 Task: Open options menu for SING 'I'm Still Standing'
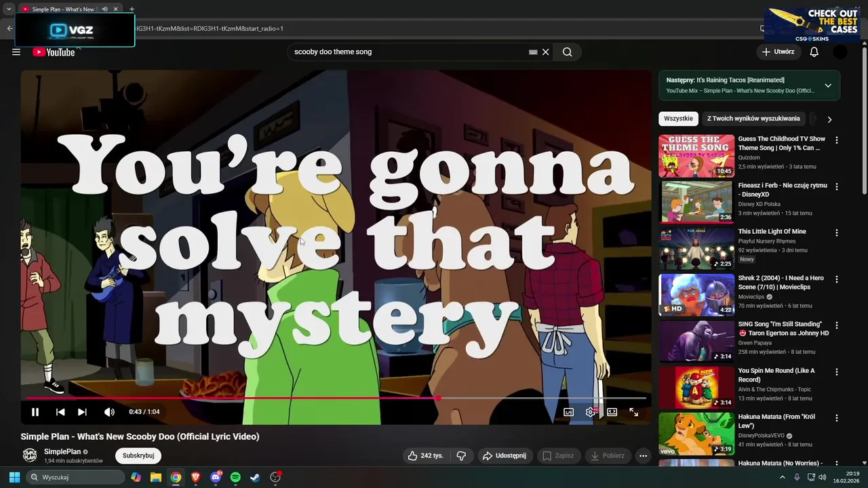(x=836, y=325)
